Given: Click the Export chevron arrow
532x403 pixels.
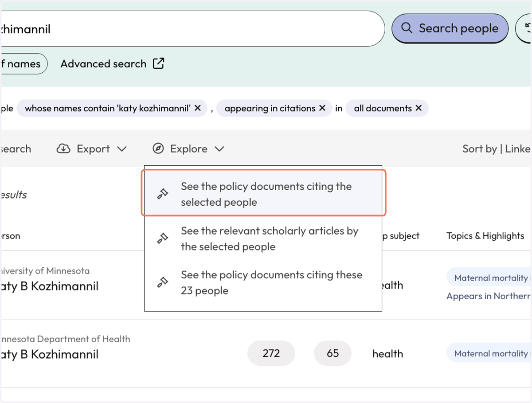Looking at the screenshot, I should [x=122, y=149].
